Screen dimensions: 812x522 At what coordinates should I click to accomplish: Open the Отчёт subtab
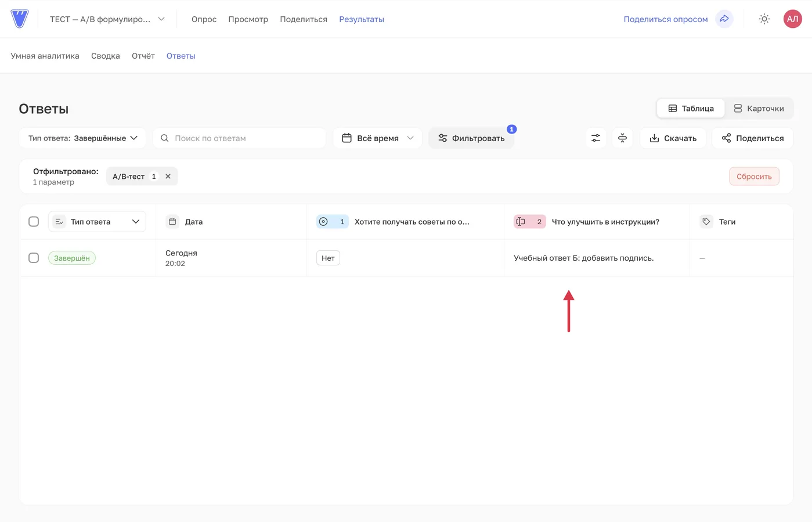coord(143,56)
